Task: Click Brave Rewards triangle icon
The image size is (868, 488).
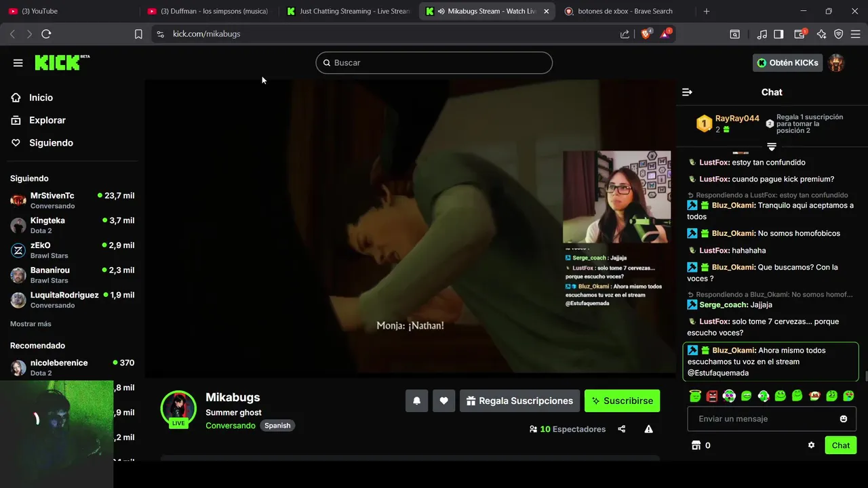Action: (x=665, y=34)
